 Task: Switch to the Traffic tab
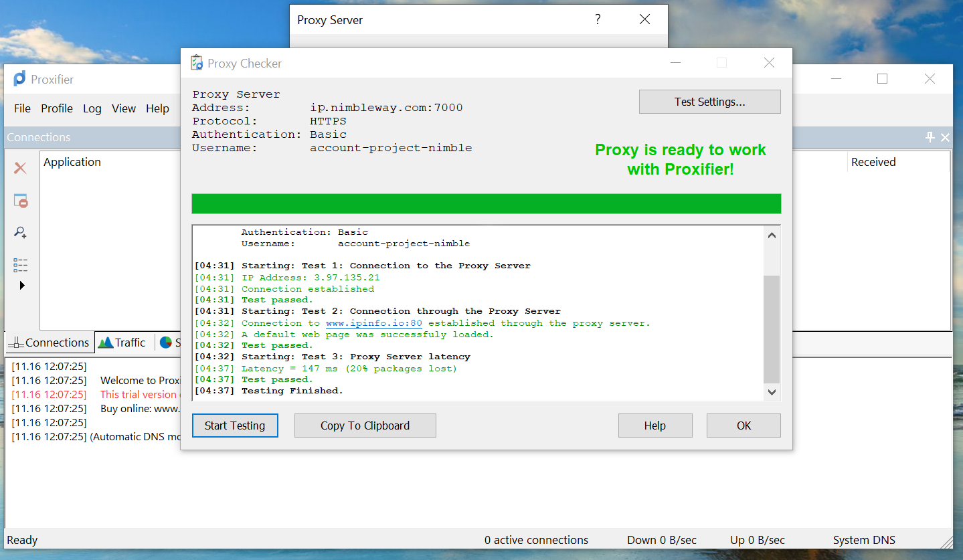coord(122,343)
